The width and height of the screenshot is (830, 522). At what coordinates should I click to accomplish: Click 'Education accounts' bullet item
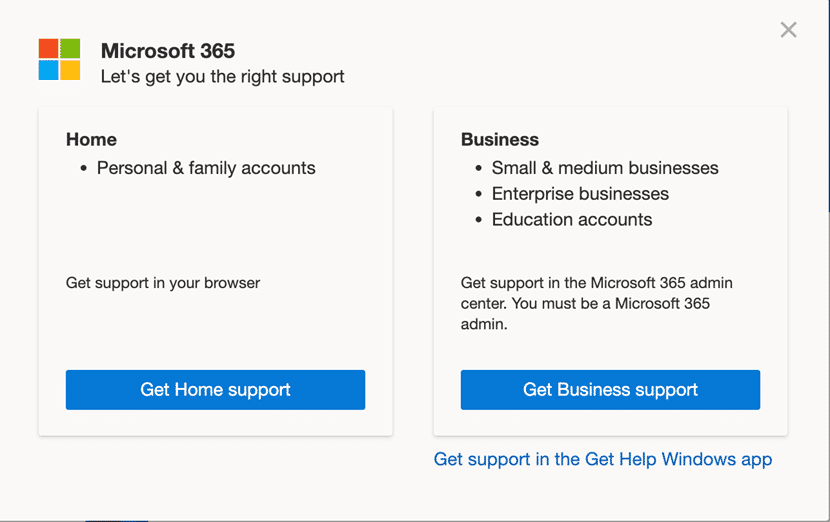572,219
